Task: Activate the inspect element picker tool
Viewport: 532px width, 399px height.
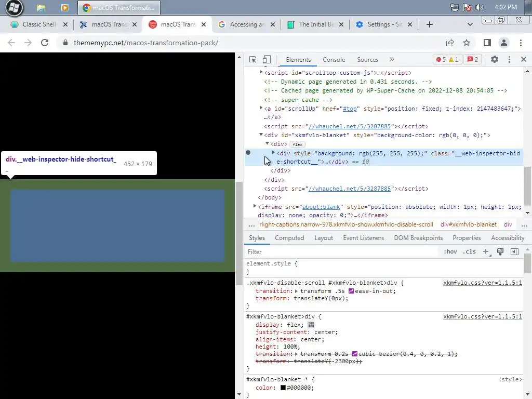Action: (252, 59)
